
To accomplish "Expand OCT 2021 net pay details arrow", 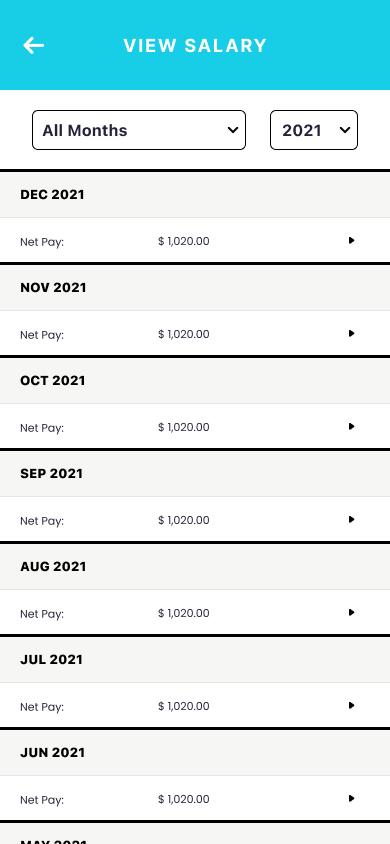I will pos(351,427).
